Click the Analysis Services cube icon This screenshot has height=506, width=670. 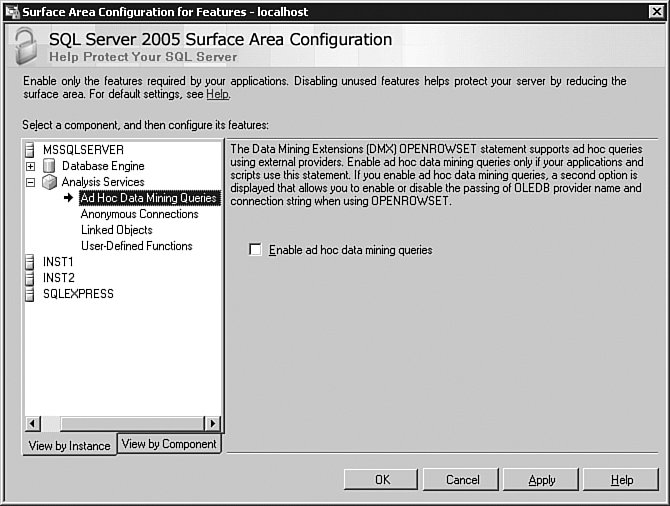click(50, 182)
